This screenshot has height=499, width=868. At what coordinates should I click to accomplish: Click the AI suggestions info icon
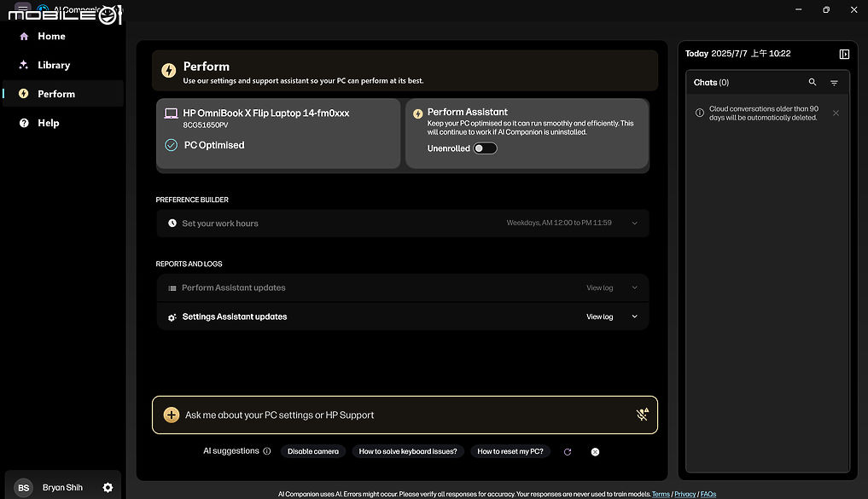tap(267, 451)
